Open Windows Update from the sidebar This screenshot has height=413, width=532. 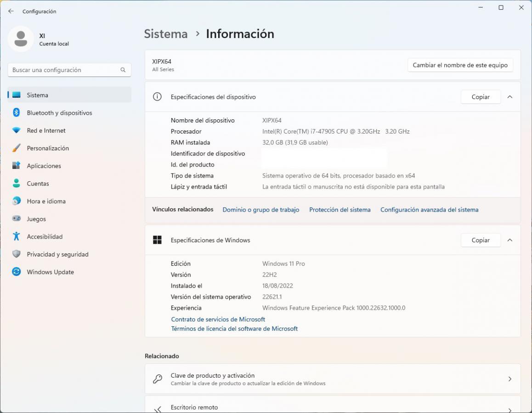(50, 272)
